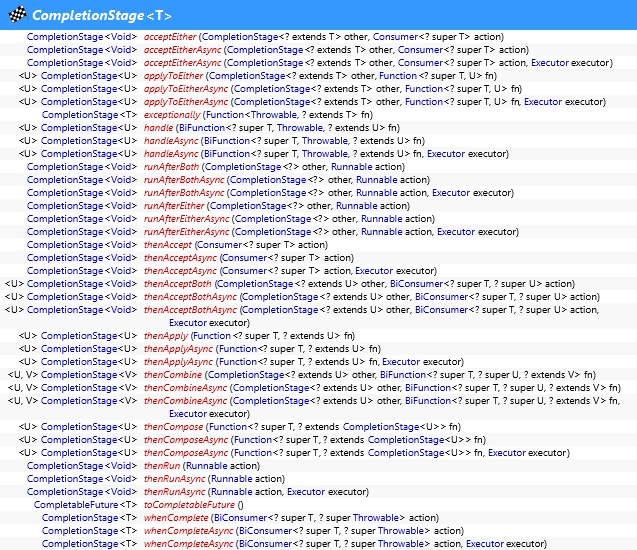Click Throwable in the whenComplete row
Viewport: 637px width, 550px height.
click(x=376, y=518)
